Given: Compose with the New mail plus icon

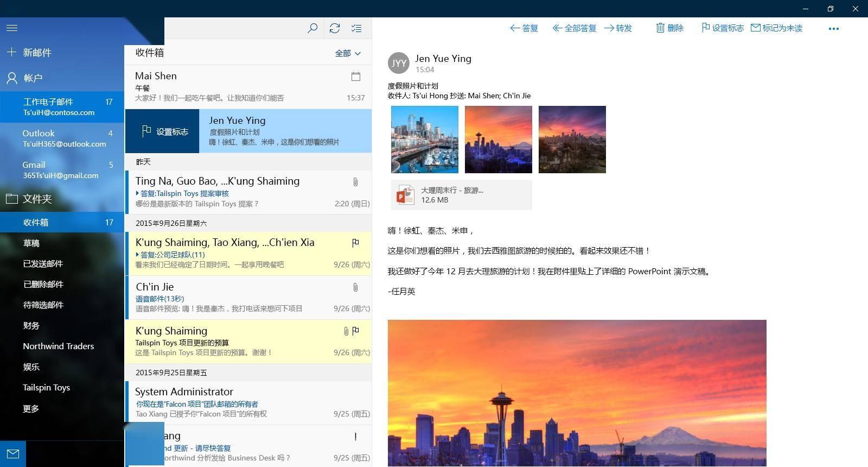Looking at the screenshot, I should click(x=11, y=52).
